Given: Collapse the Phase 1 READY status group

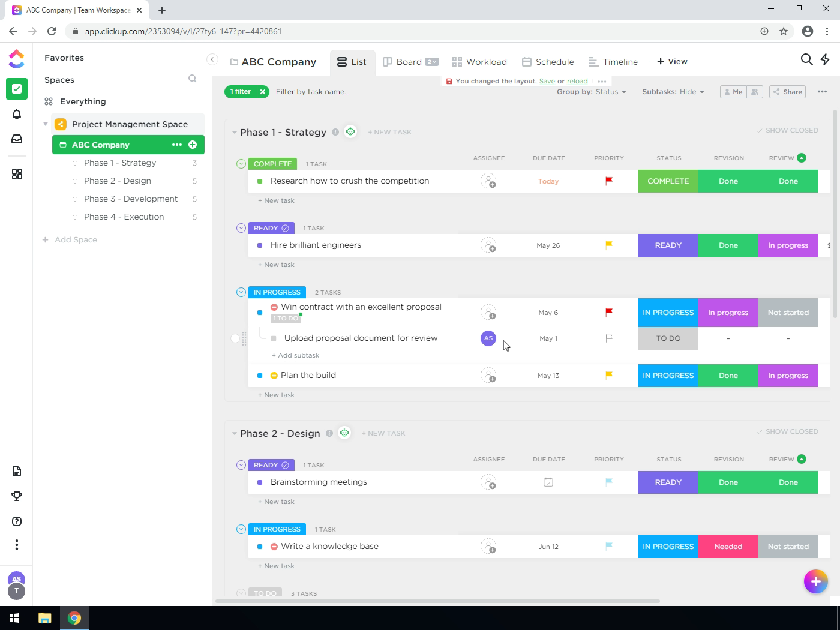Looking at the screenshot, I should coord(241,228).
